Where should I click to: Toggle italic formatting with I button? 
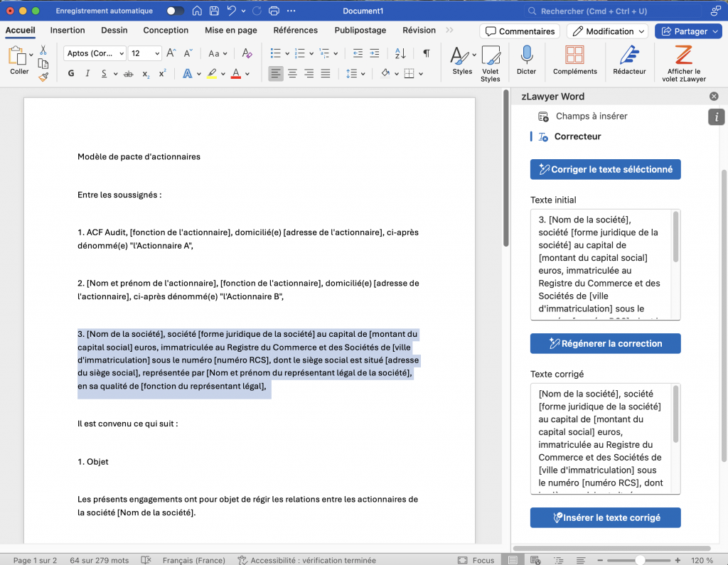point(87,73)
